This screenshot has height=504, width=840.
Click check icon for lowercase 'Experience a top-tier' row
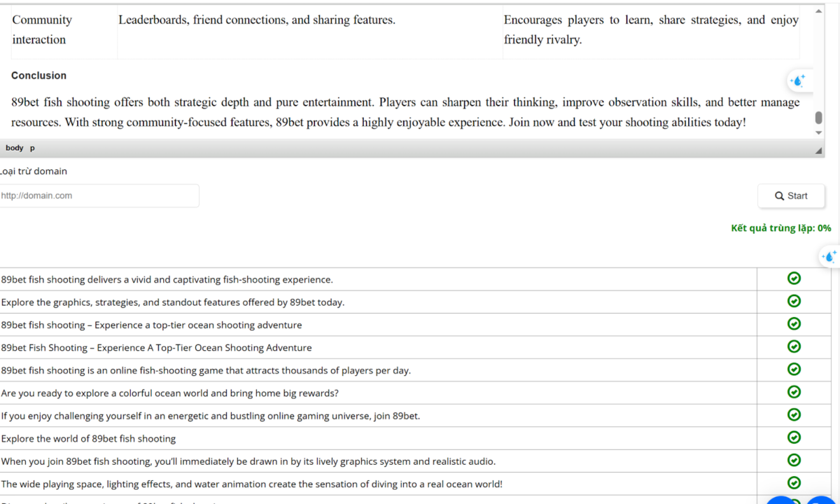(794, 324)
